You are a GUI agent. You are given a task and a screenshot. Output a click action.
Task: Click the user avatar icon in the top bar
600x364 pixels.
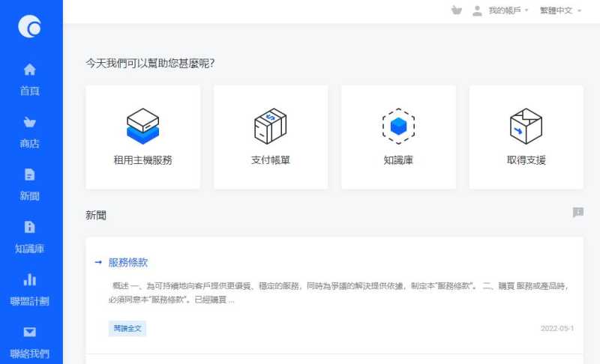477,10
